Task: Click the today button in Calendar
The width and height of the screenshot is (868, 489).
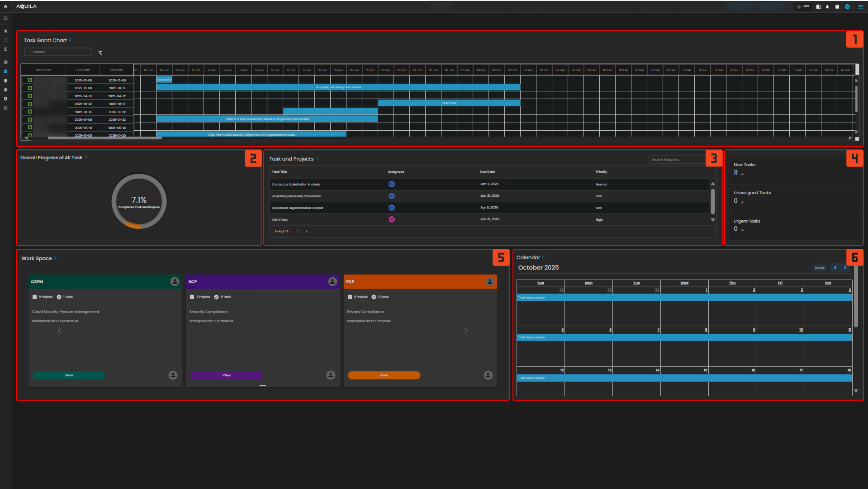Action: 819,268
